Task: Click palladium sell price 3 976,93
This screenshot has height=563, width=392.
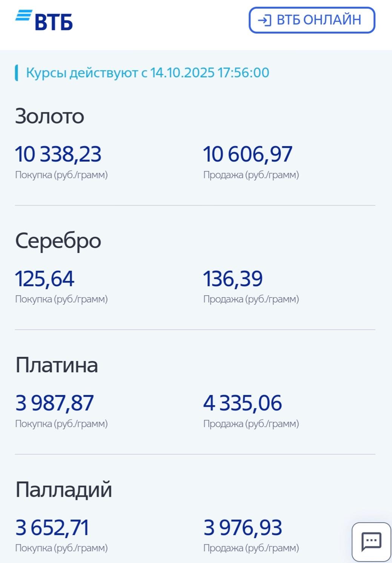Action: tap(243, 528)
